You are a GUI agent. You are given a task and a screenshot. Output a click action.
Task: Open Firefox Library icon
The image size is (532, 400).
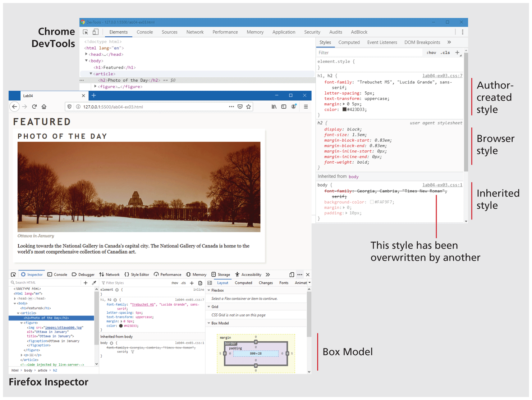tap(274, 107)
